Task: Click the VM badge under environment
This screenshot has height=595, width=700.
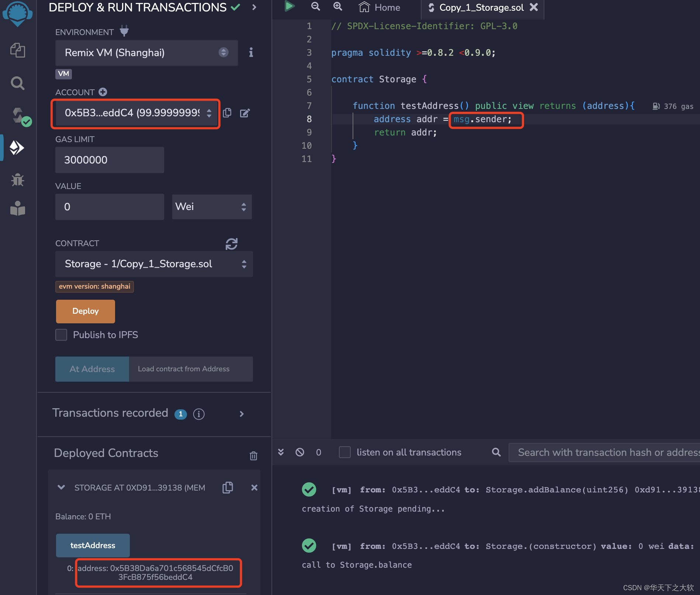Action: coord(63,73)
